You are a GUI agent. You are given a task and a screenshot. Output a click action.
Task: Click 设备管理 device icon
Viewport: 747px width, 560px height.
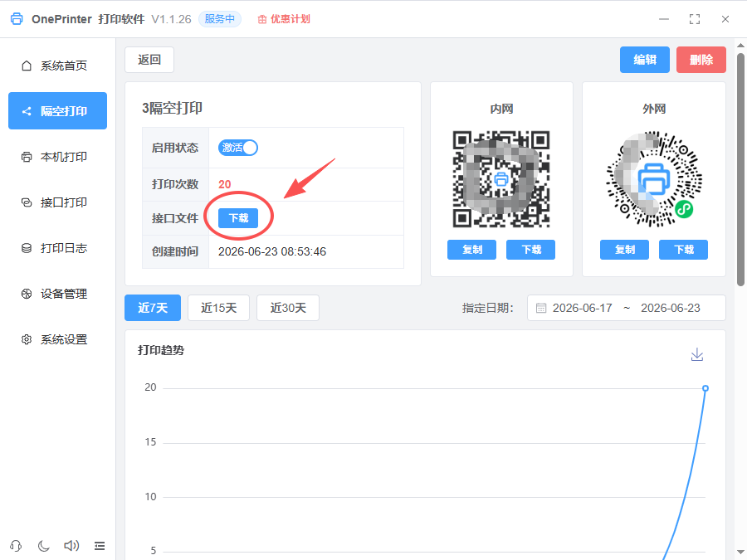point(27,294)
